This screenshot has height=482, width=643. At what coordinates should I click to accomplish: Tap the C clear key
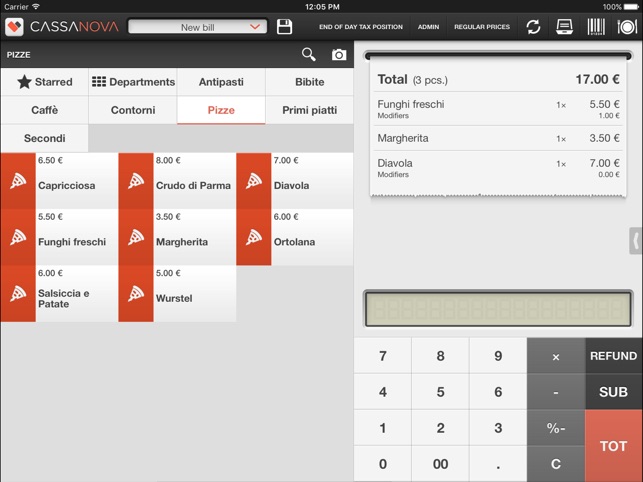click(556, 464)
